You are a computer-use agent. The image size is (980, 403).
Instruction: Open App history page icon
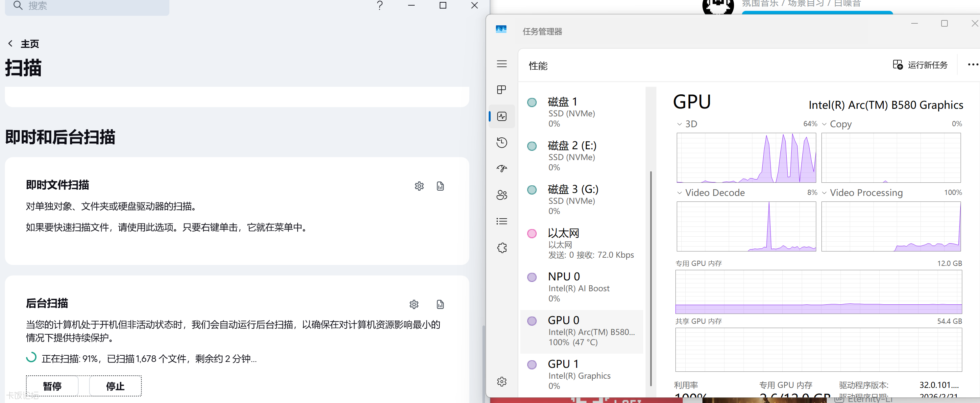coord(502,143)
